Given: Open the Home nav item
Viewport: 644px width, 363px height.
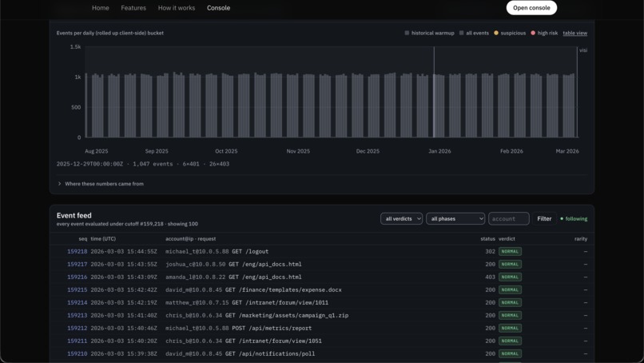Looking at the screenshot, I should 100,8.
